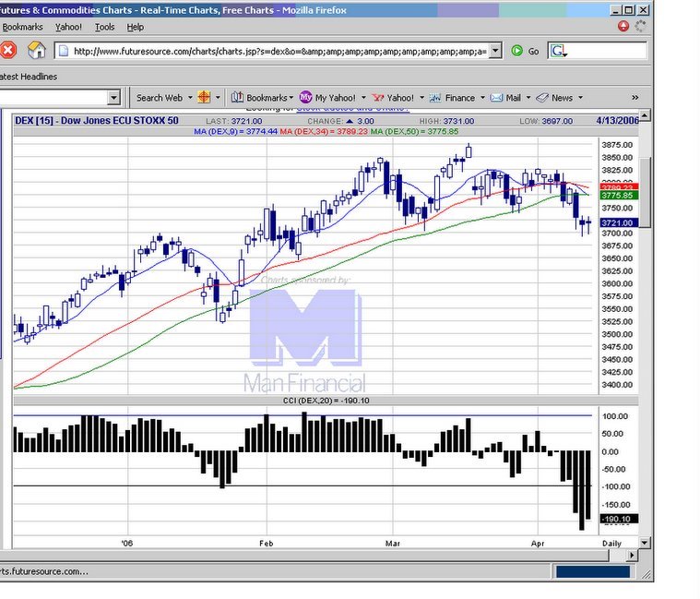Click the Yahoo toolbar search field
Image resolution: width=700 pixels, height=599 pixels.
click(x=53, y=98)
